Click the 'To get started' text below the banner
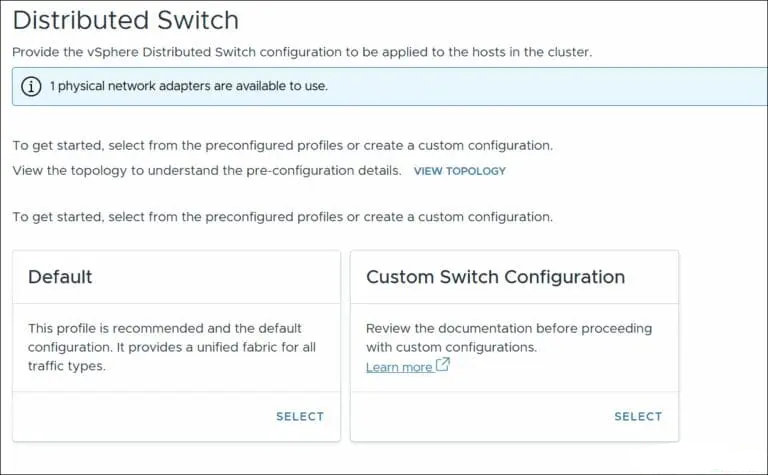768x475 pixels. [282, 146]
